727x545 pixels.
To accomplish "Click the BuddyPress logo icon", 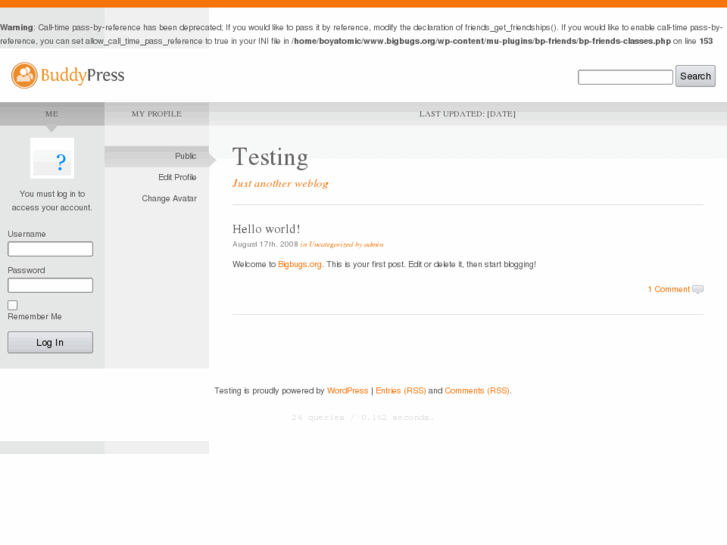I will (24, 75).
